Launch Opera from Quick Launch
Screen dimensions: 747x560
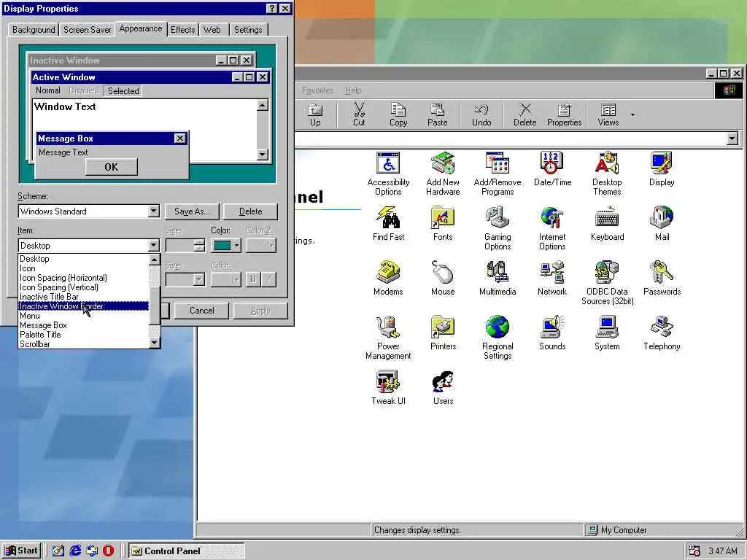click(x=108, y=551)
